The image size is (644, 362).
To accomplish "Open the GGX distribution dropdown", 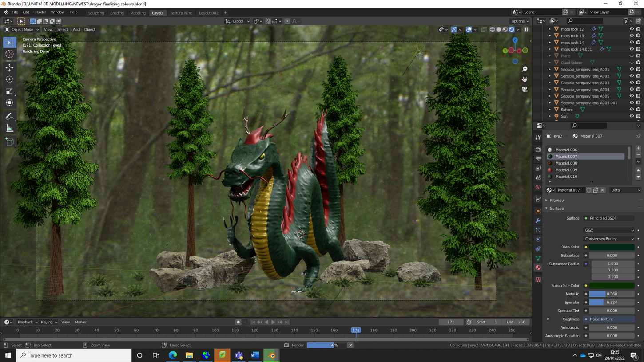I will pos(609,230).
